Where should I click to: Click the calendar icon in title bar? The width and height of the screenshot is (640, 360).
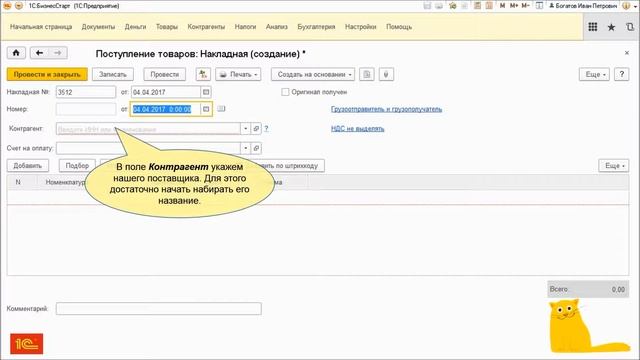click(x=489, y=6)
